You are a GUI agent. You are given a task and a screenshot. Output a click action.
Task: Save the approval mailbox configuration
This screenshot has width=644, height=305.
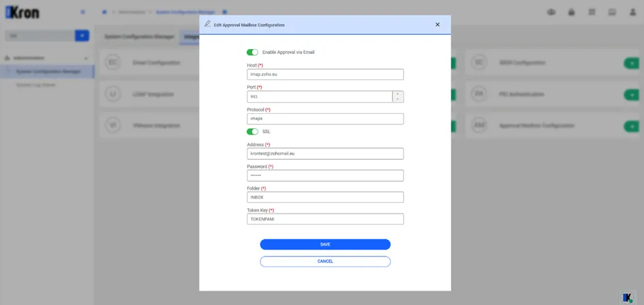(x=325, y=244)
